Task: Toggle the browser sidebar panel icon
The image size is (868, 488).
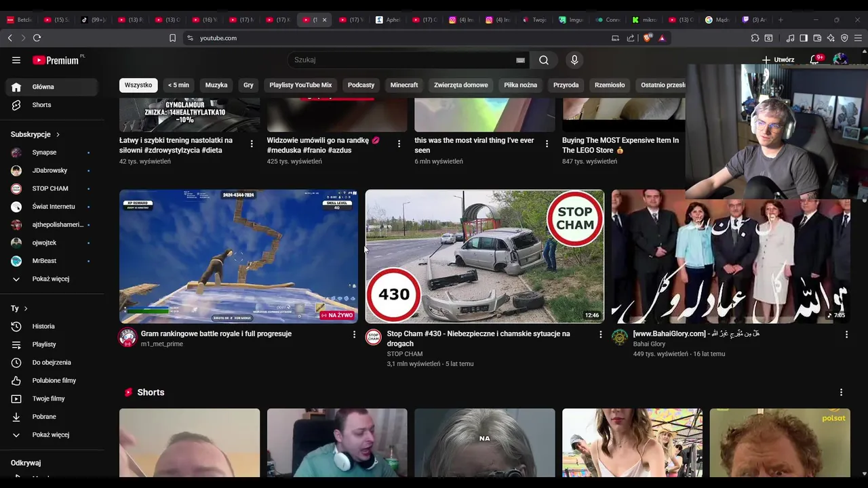Action: (804, 38)
